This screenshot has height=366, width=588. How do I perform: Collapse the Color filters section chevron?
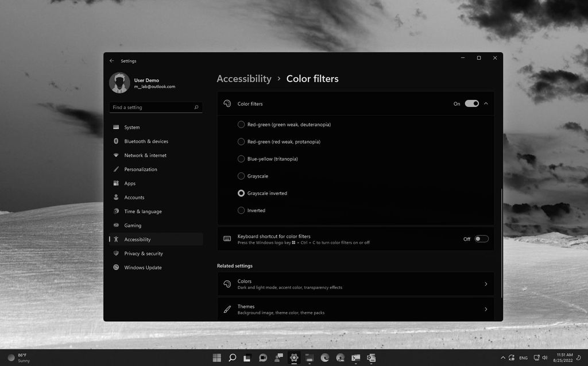point(485,103)
